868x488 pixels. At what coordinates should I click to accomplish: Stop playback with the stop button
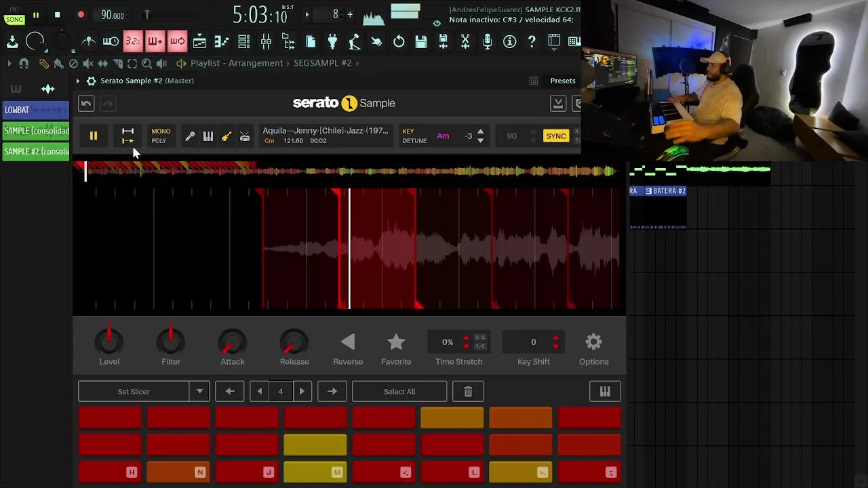click(x=58, y=15)
